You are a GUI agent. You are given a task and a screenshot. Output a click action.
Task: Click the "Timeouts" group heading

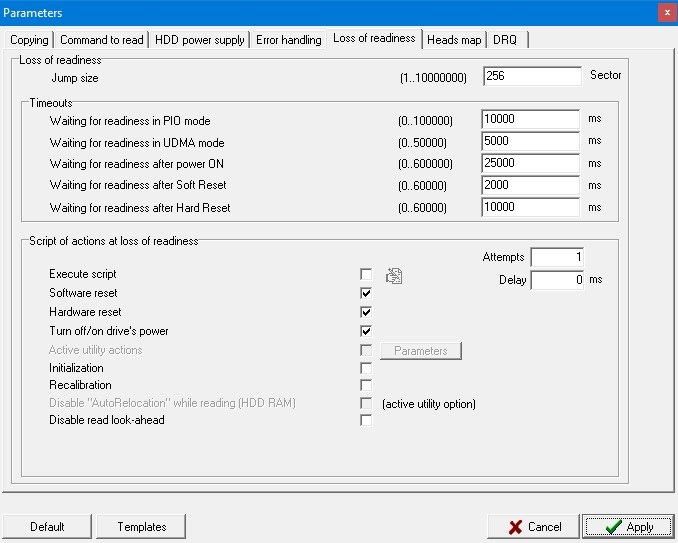51,103
